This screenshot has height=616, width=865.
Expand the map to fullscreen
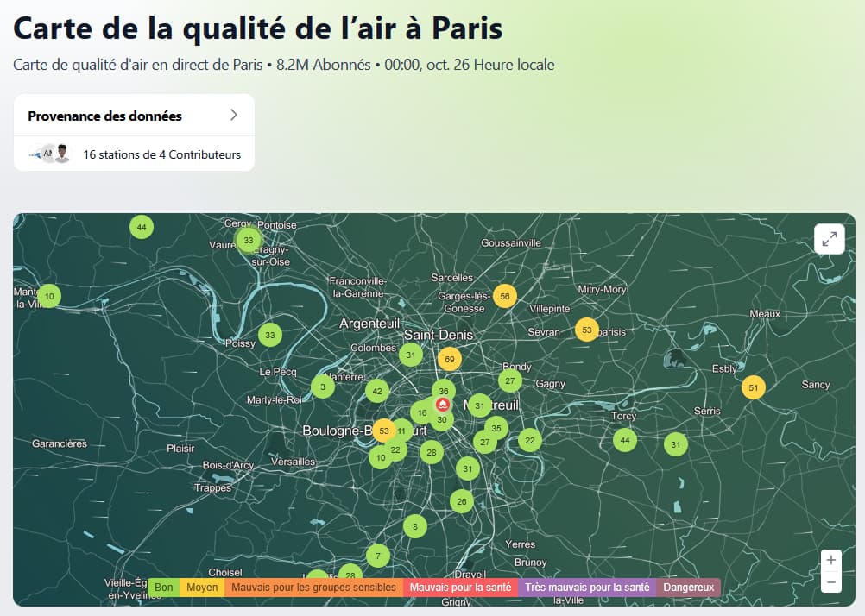tap(829, 239)
